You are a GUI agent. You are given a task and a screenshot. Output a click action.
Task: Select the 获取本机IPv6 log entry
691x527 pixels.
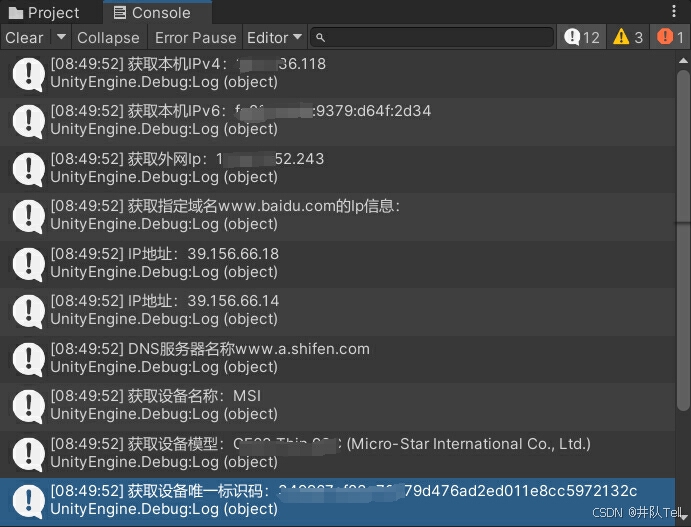coord(338,120)
